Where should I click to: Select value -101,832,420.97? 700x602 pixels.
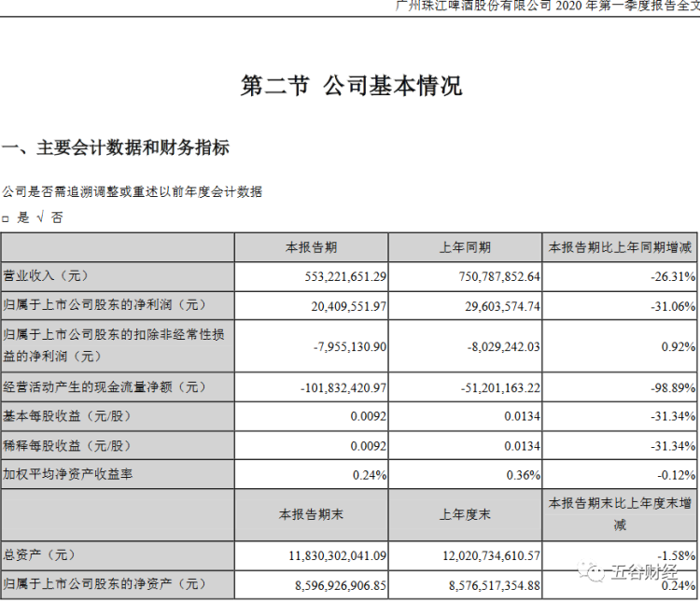click(343, 387)
